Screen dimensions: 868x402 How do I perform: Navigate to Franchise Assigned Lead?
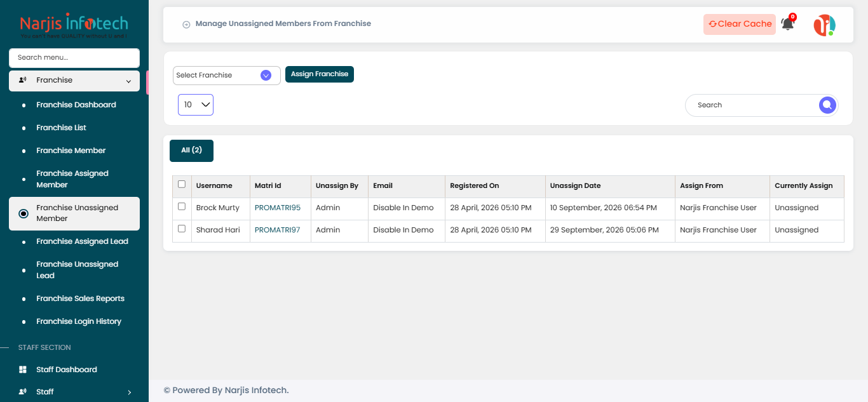click(x=82, y=241)
